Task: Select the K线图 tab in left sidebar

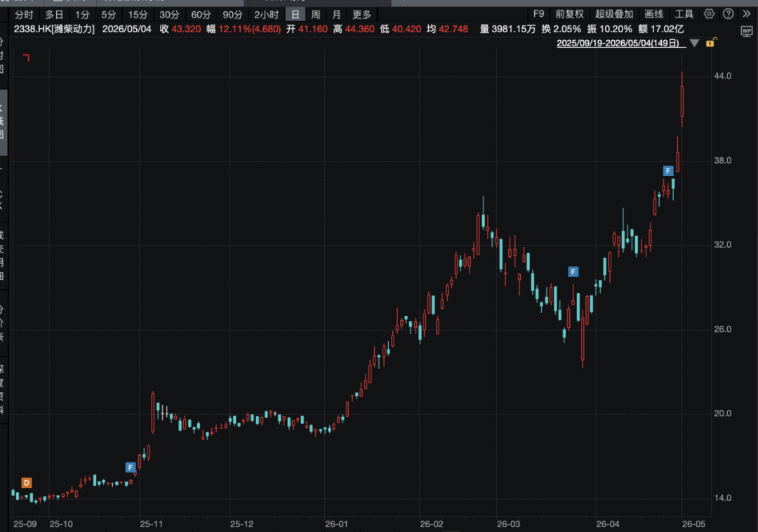Action: tap(2, 121)
